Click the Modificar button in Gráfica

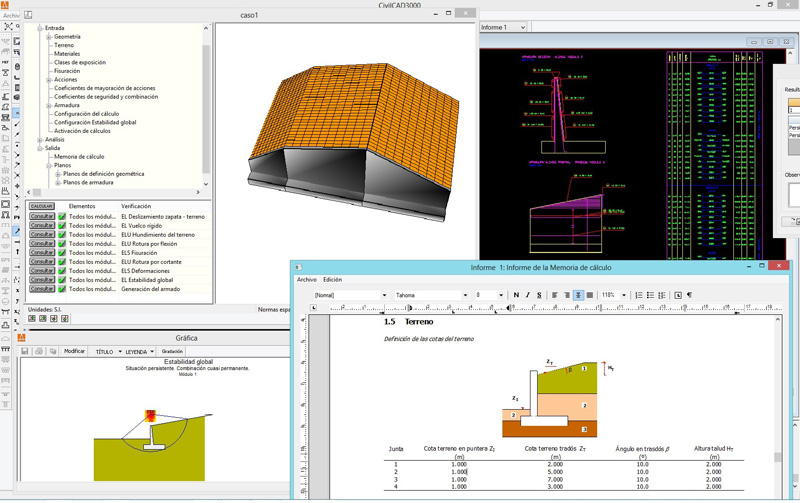coord(75,352)
